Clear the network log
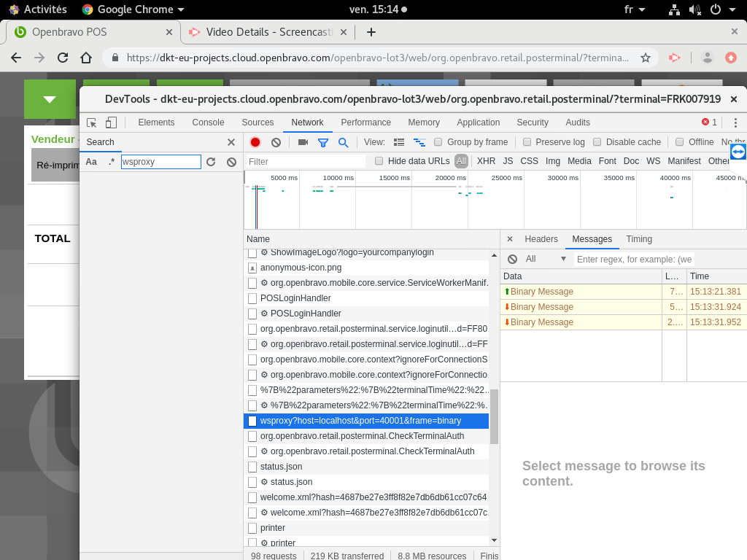 click(x=276, y=142)
